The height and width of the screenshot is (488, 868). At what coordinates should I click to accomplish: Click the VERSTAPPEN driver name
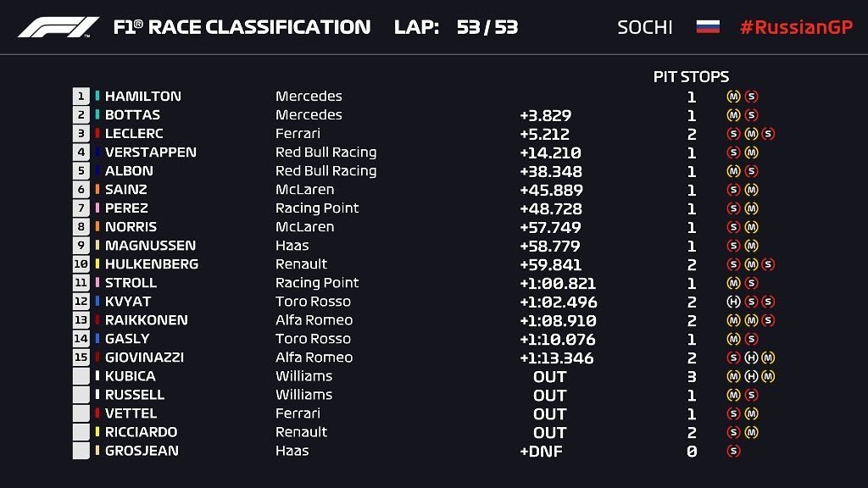click(151, 152)
